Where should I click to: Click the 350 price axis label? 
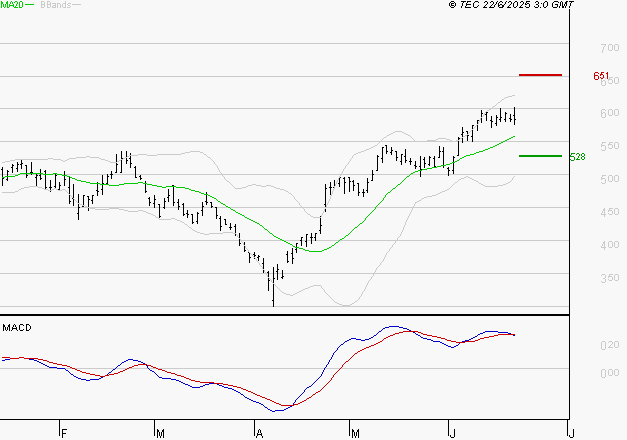[x=610, y=278]
